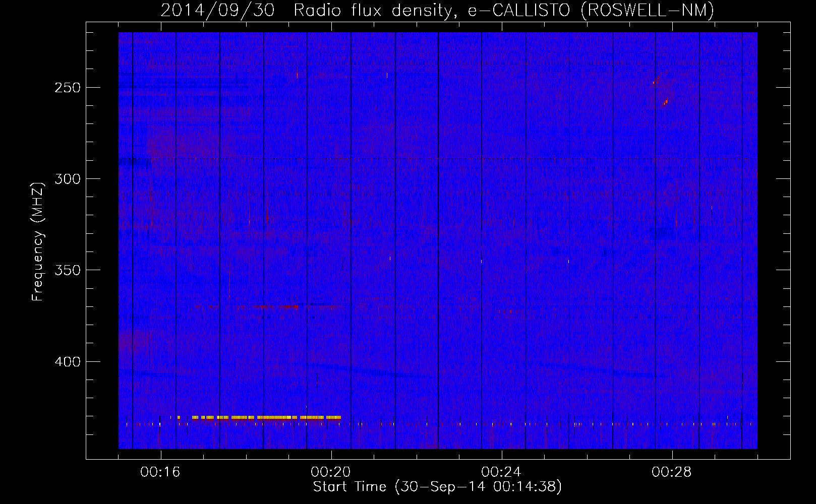Click the 00:28 time tick label
Viewport: 816px width, 504px height.
coord(672,472)
